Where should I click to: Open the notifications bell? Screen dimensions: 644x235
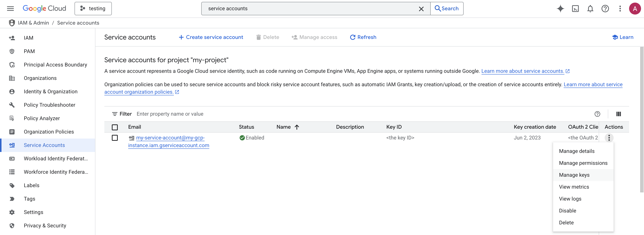[590, 9]
